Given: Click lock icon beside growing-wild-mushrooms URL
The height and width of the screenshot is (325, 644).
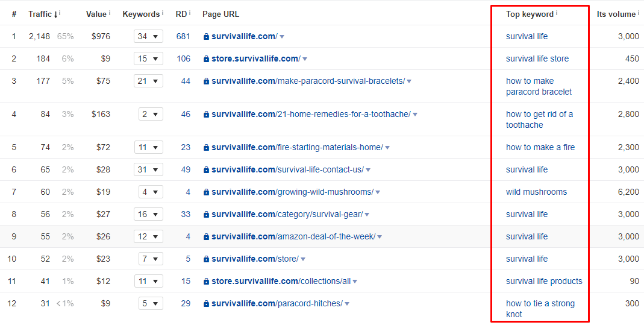Looking at the screenshot, I should (x=206, y=192).
